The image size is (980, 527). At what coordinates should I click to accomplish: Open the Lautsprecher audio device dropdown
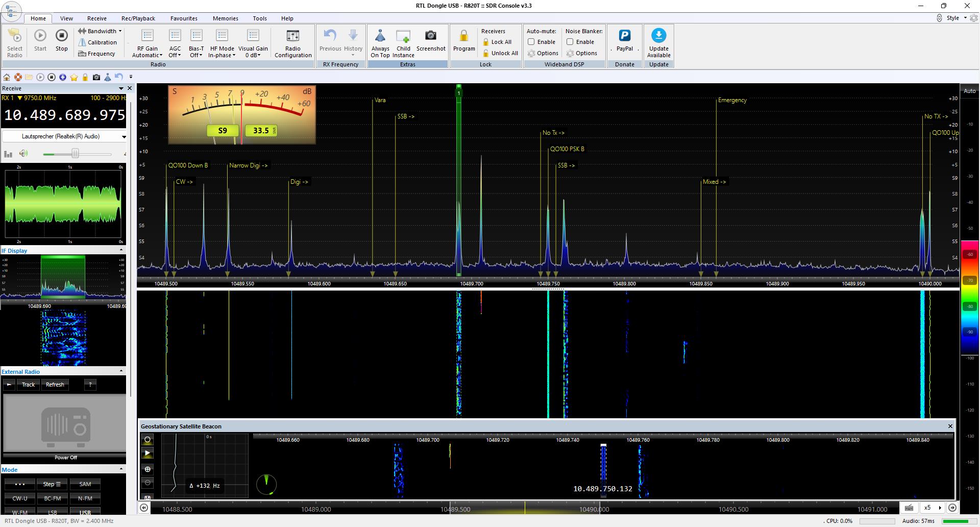pyautogui.click(x=124, y=137)
